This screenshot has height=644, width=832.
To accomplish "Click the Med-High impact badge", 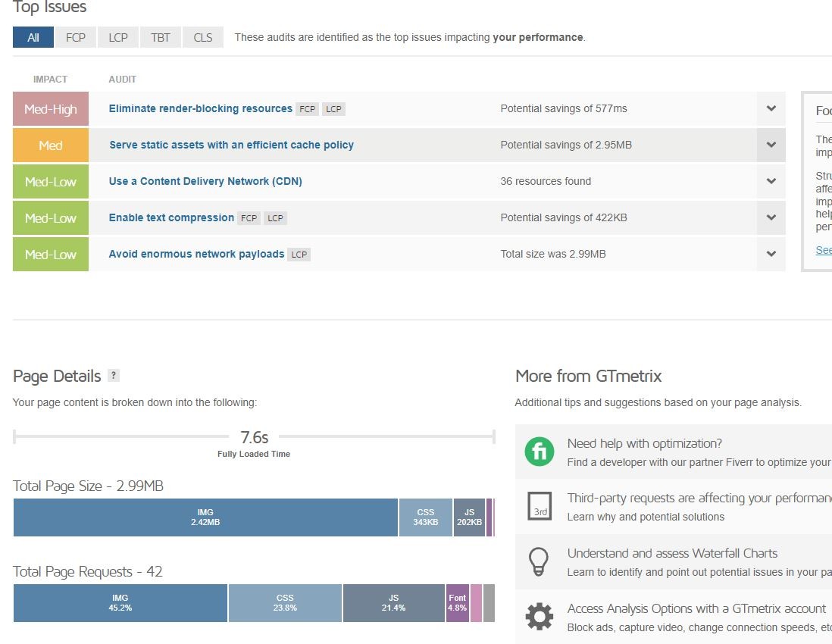I will [x=51, y=109].
